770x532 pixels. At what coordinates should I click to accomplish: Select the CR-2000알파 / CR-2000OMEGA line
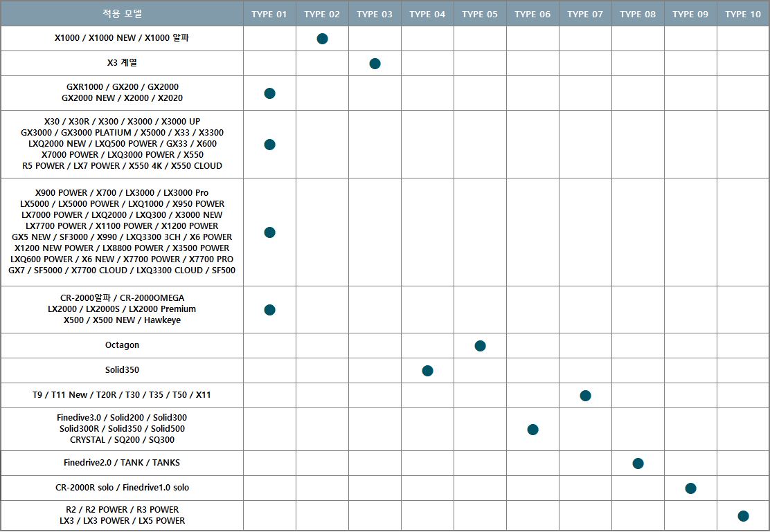point(123,298)
